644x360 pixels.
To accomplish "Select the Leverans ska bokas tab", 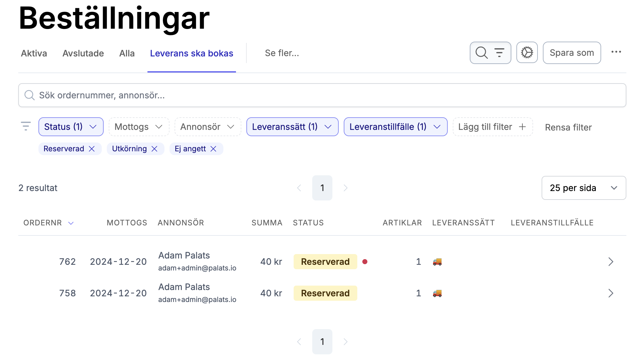I will 192,53.
